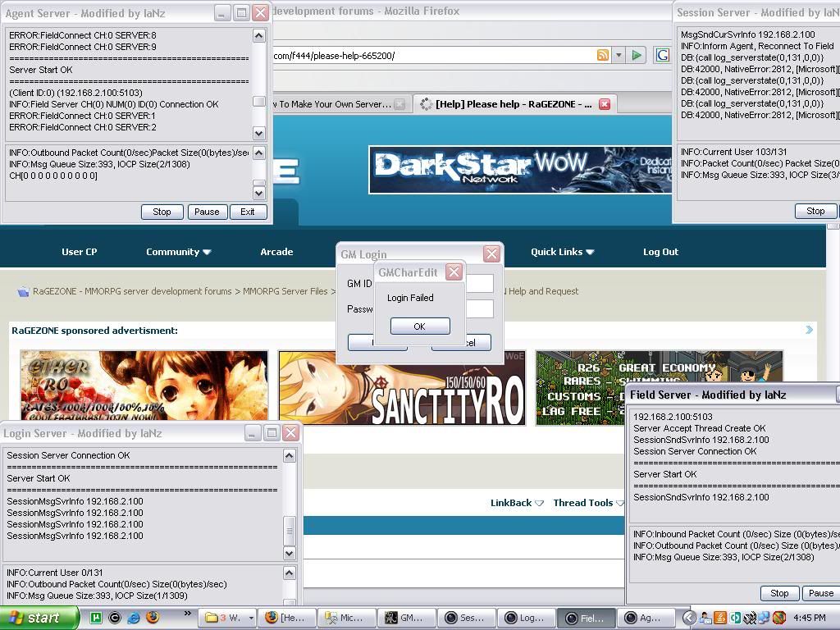Pause the Agent Server
840x630 pixels.
pos(207,212)
